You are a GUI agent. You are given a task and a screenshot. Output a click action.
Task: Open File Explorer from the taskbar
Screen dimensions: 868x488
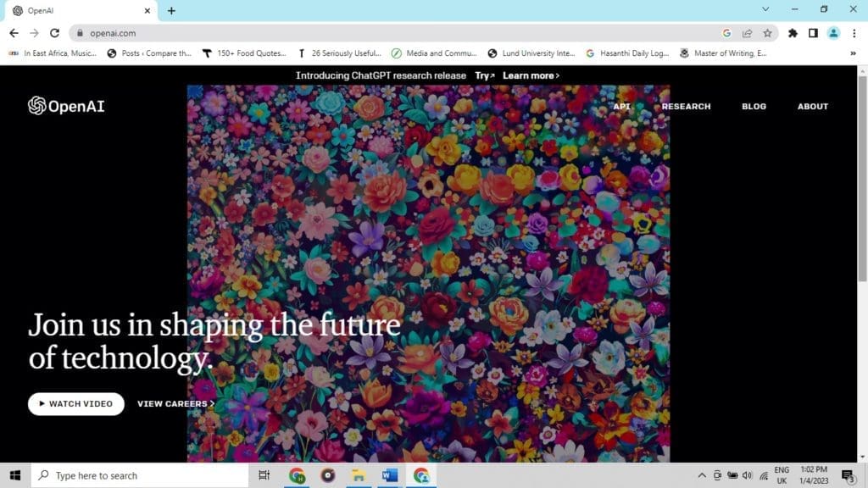click(x=359, y=475)
